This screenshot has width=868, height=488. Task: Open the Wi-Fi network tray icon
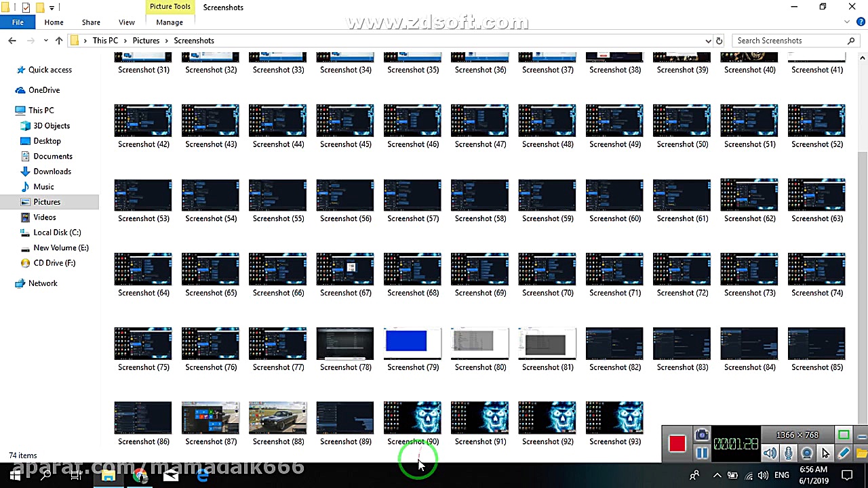point(749,475)
